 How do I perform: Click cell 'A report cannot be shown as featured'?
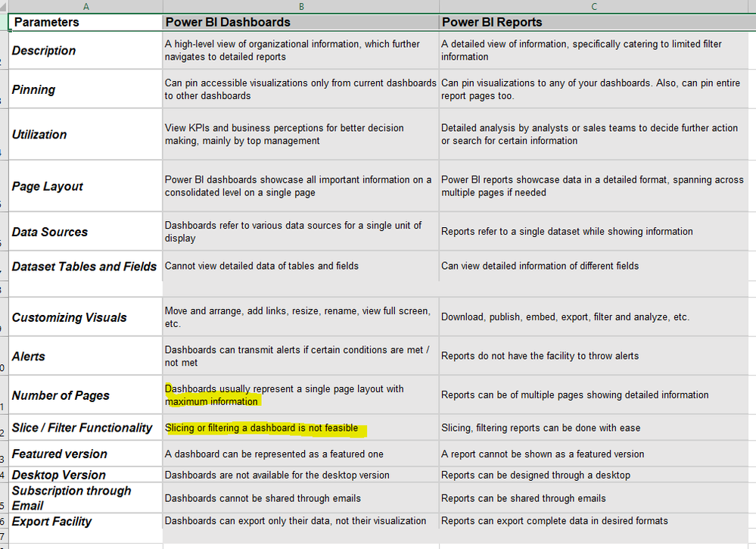[x=594, y=454]
